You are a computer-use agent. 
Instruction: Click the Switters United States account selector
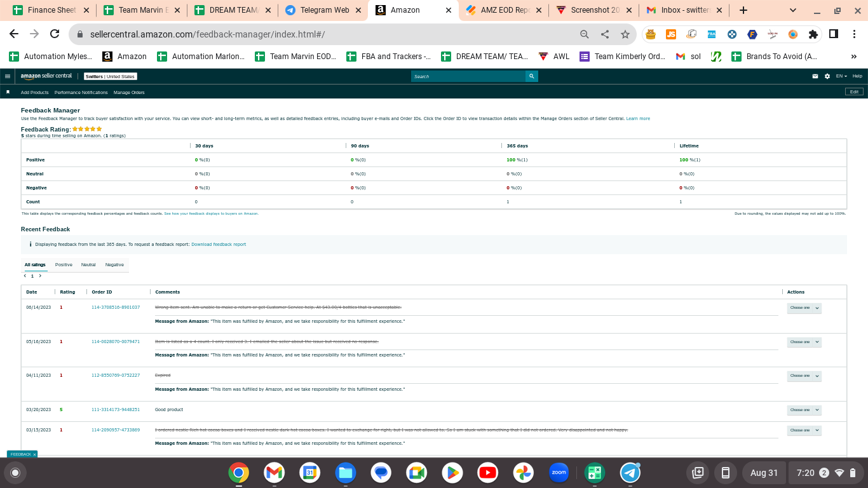click(111, 76)
